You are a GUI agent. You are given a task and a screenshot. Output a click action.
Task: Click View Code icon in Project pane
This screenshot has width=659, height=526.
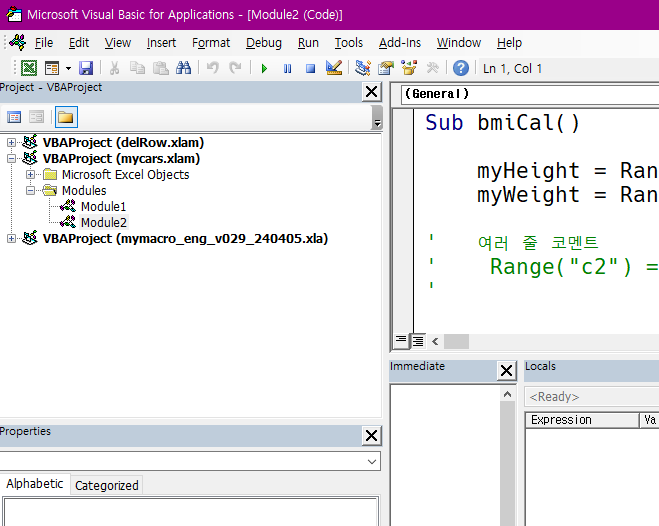tap(14, 117)
